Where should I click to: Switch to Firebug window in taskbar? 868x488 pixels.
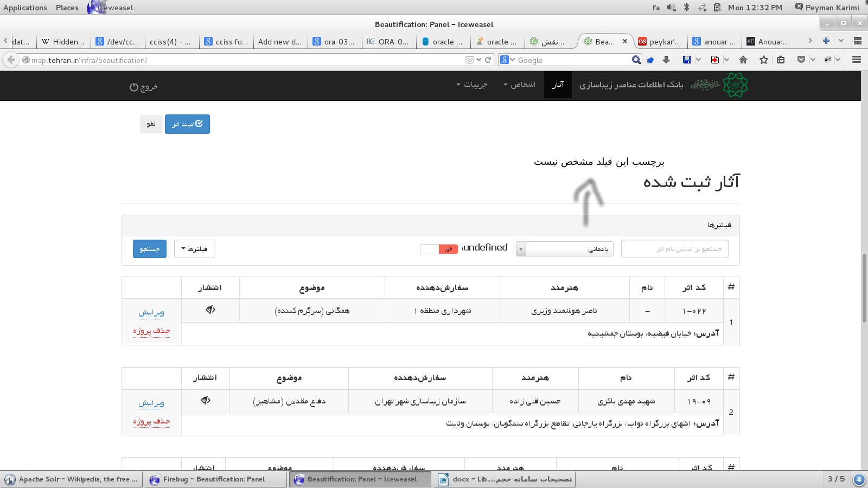point(216,479)
